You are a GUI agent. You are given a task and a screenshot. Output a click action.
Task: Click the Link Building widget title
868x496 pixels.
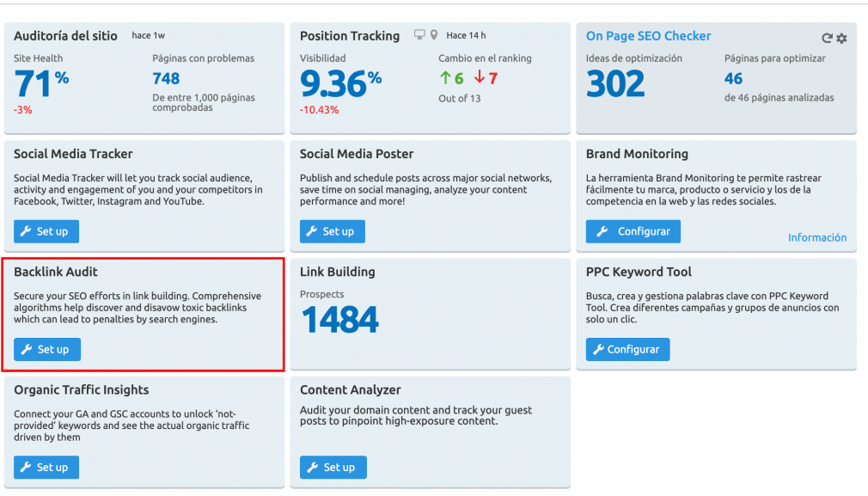click(338, 272)
